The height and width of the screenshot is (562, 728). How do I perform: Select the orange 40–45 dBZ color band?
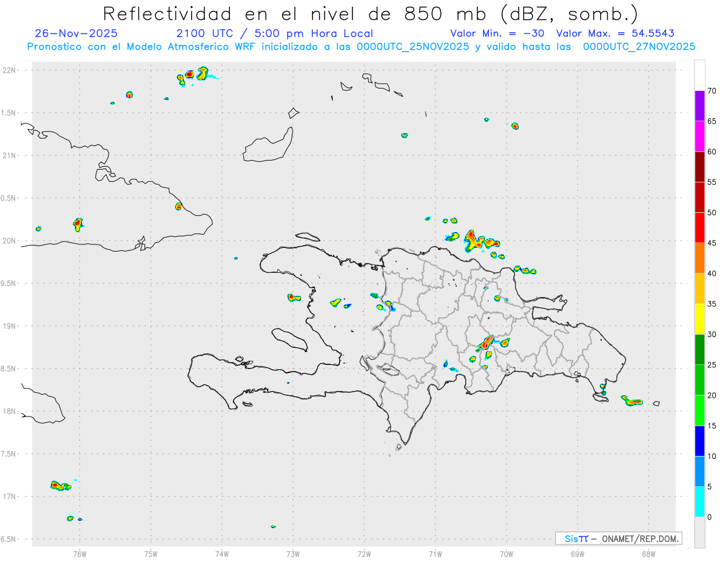pyautogui.click(x=699, y=258)
